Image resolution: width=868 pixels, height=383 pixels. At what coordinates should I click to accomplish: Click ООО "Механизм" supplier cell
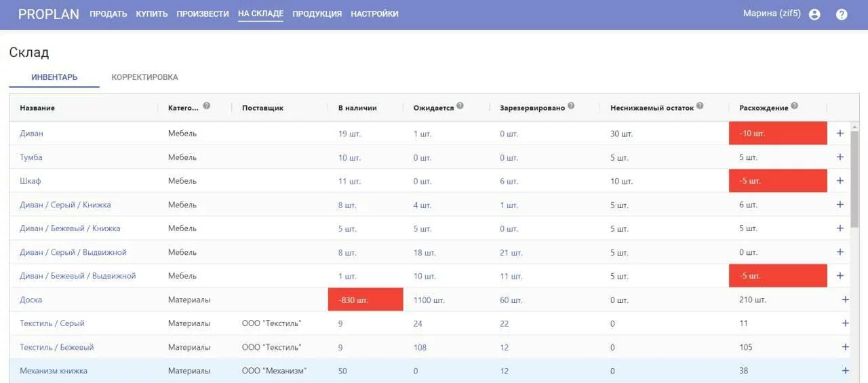pyautogui.click(x=275, y=371)
